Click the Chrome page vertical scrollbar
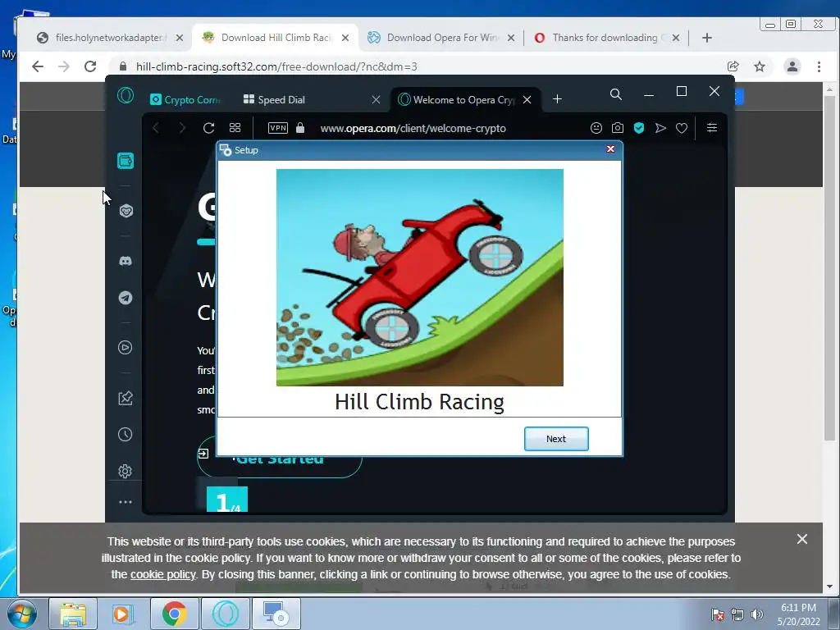 click(830, 268)
